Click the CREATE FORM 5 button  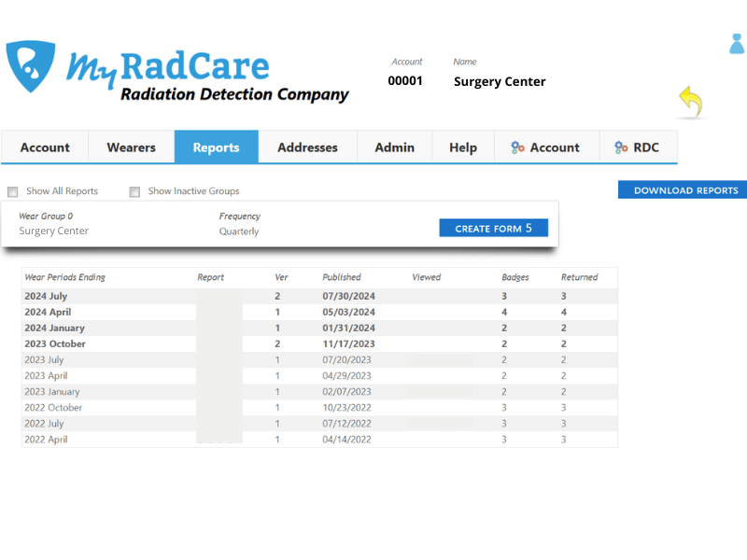tap(493, 227)
